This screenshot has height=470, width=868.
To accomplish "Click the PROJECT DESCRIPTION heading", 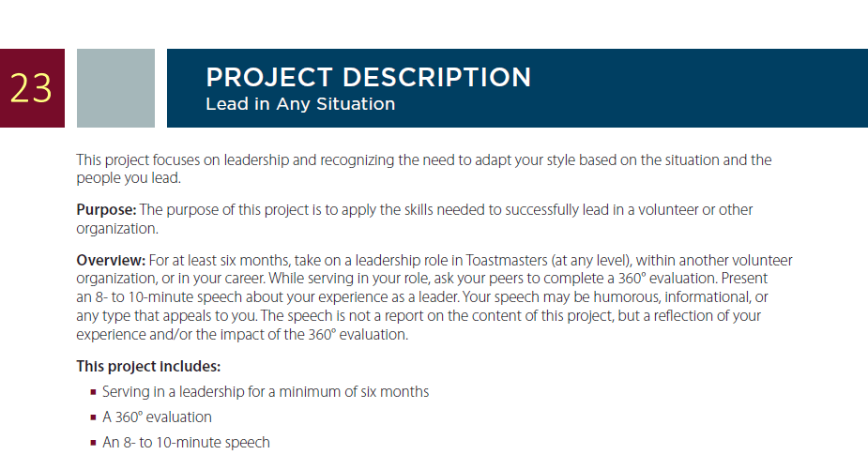I will coord(368,78).
